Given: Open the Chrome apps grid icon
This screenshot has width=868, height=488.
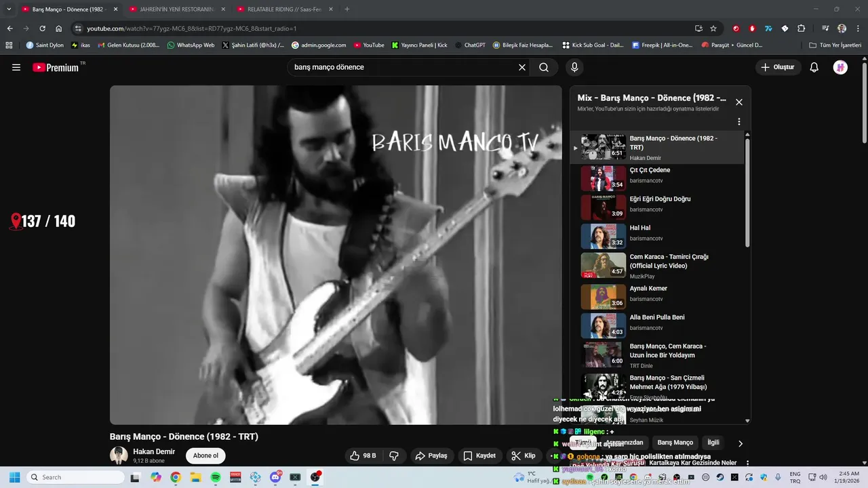Looking at the screenshot, I should click(9, 45).
